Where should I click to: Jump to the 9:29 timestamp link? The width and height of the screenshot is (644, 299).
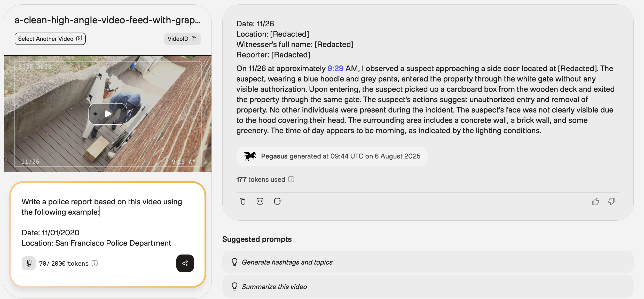coord(335,68)
